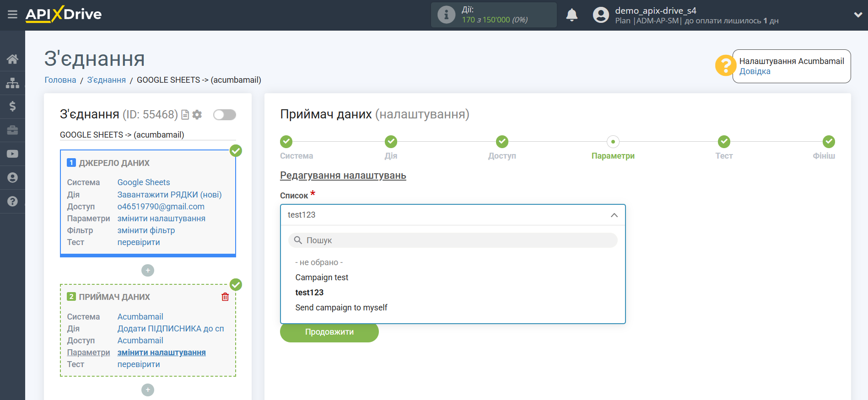Screen dimensions: 868x400
Task: Select 'Campaign test' from the list
Action: pyautogui.click(x=322, y=277)
